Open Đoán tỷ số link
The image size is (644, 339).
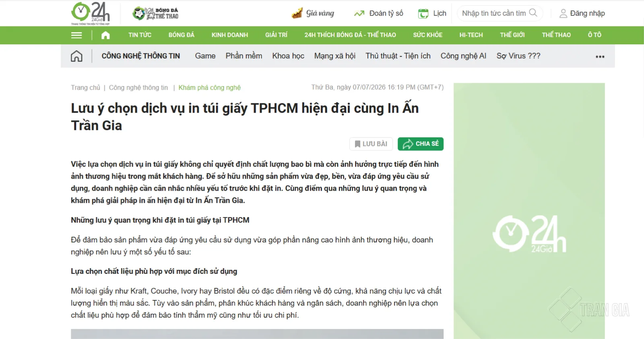[x=386, y=13]
